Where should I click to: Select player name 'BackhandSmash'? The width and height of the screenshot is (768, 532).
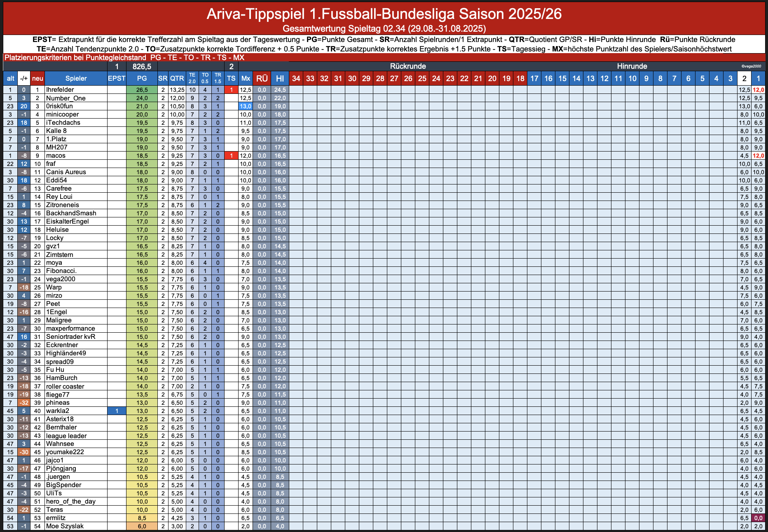point(71,213)
